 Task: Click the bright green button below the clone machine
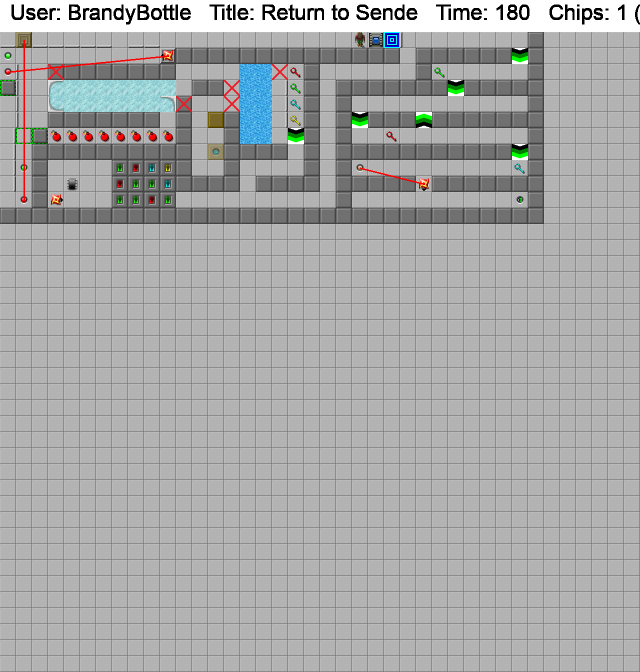pos(8,56)
